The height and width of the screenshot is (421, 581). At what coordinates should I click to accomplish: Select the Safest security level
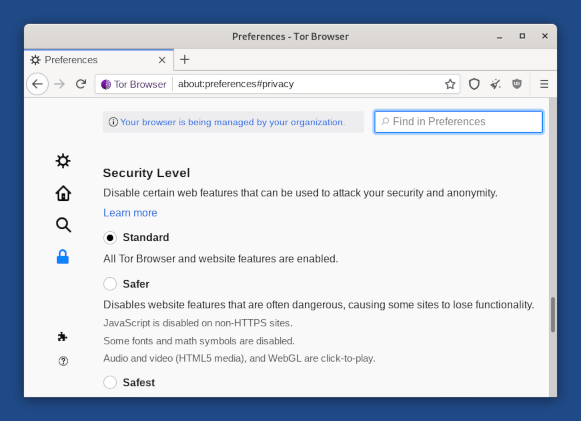(x=110, y=382)
